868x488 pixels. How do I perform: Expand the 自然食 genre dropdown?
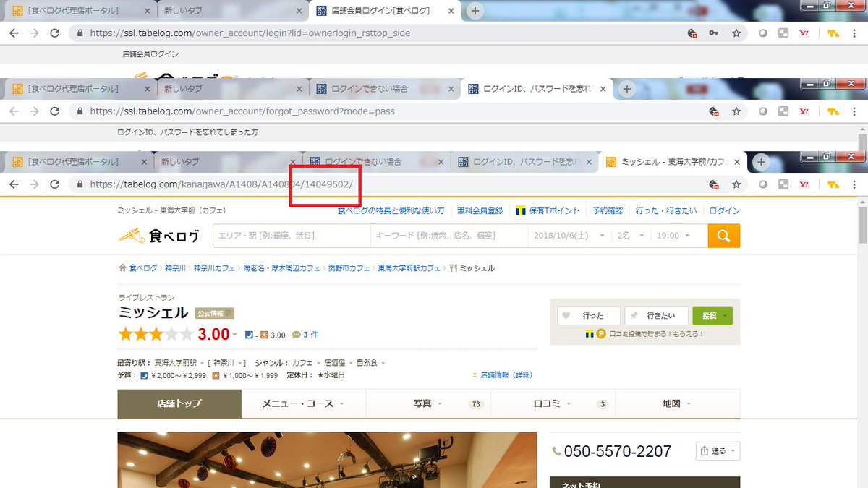(x=383, y=363)
